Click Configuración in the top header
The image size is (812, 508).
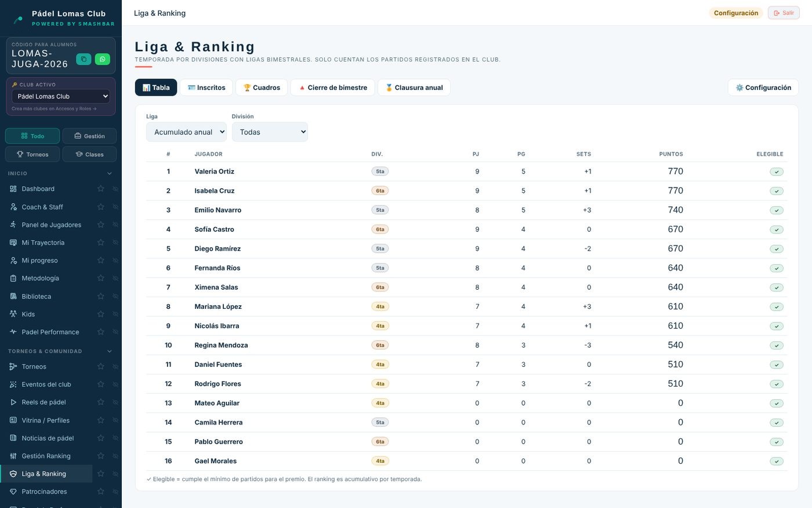736,13
